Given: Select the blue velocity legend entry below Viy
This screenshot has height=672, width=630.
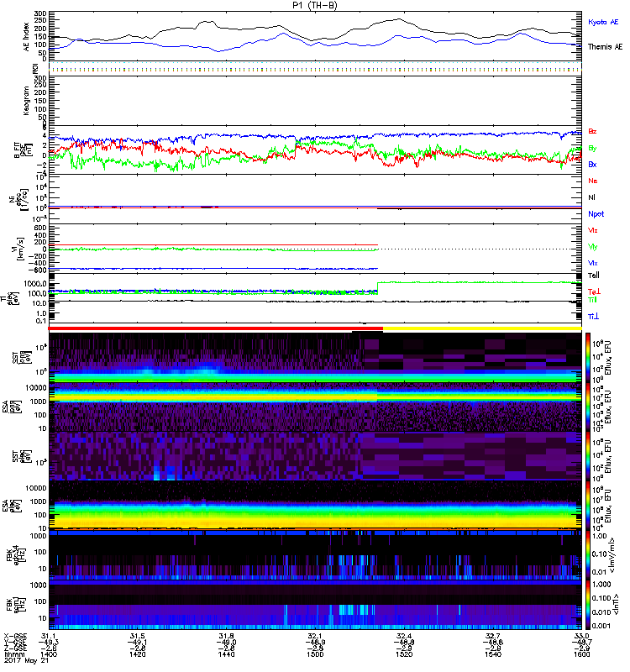Looking at the screenshot, I should [x=592, y=263].
